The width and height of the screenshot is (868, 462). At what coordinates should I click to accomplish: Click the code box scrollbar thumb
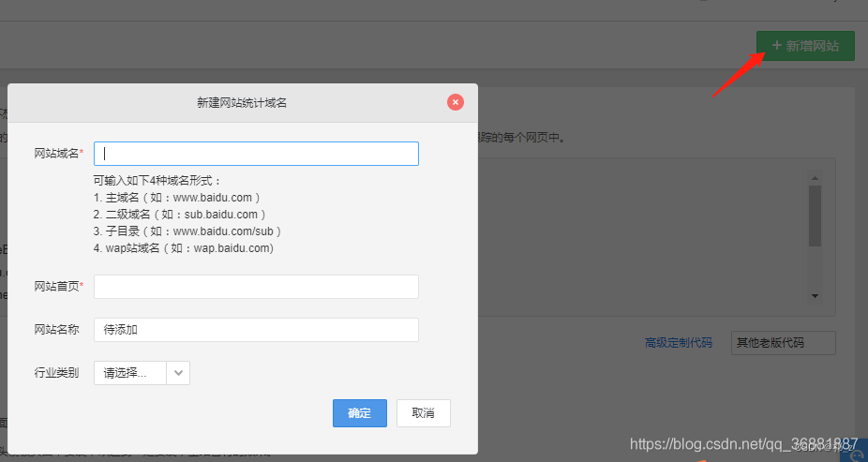(815, 216)
